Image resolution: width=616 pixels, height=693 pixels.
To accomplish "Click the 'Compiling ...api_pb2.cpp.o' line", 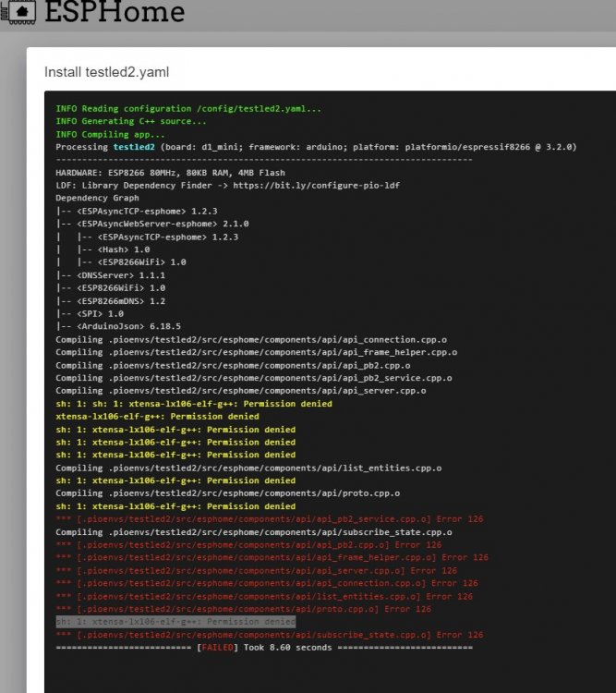I will pyautogui.click(x=233, y=366).
